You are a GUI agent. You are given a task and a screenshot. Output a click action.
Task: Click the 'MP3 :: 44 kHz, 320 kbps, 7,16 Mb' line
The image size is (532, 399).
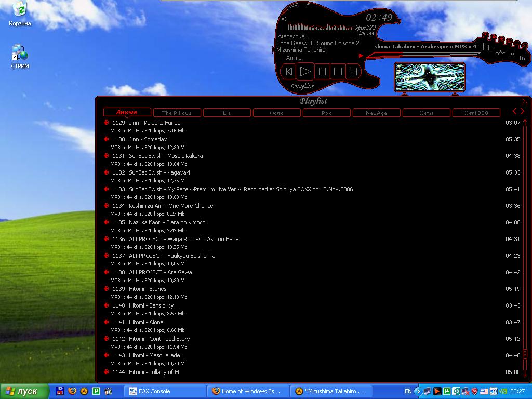(x=147, y=130)
